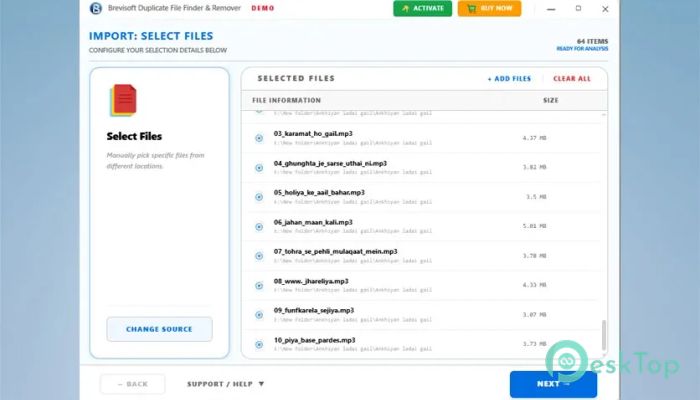Select file name 06_jahan_maan_kali.mp3
Screen dimensions: 700x400
click(x=313, y=222)
